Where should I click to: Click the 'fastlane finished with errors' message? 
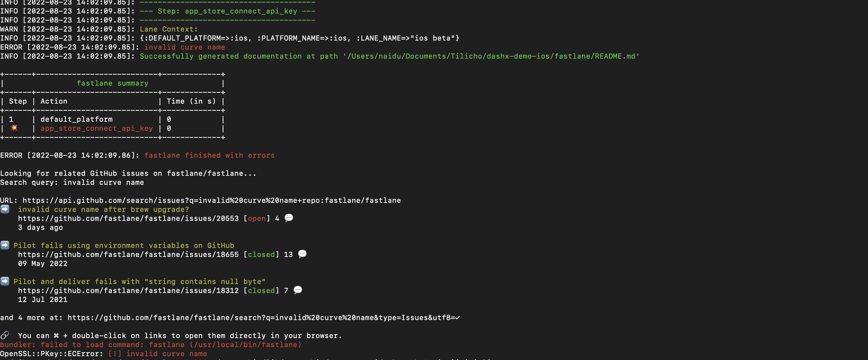tap(209, 155)
